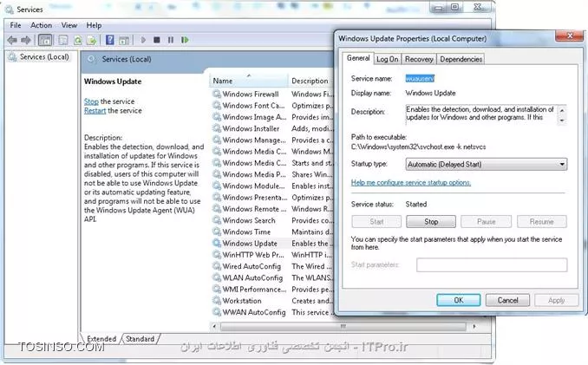Click the Stop link in the left description pane

coord(91,101)
